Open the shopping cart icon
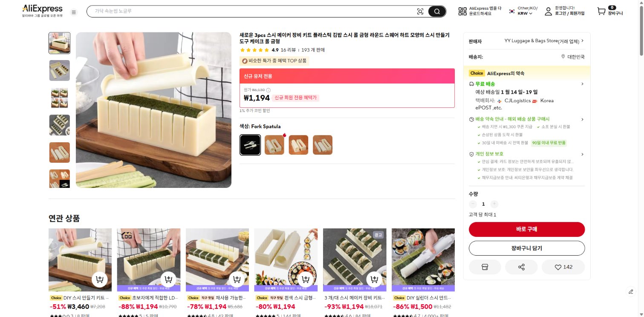Screen dimensions: 644x317 [x=601, y=12]
